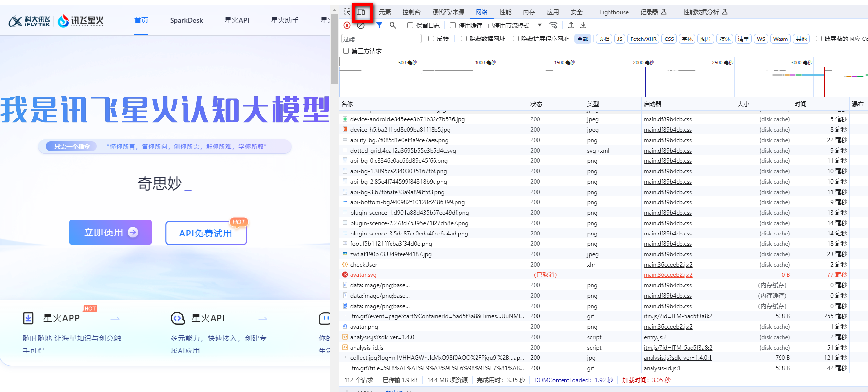Open the 记录器 tab

coord(653,12)
